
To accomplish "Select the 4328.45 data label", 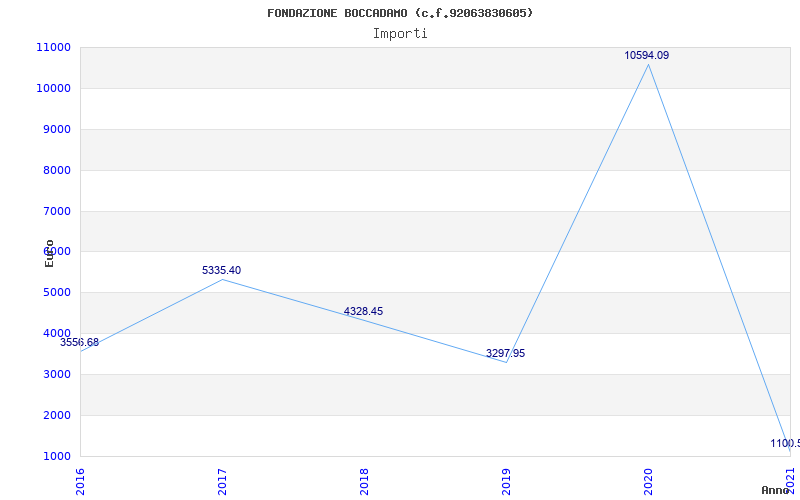I will (x=363, y=311).
